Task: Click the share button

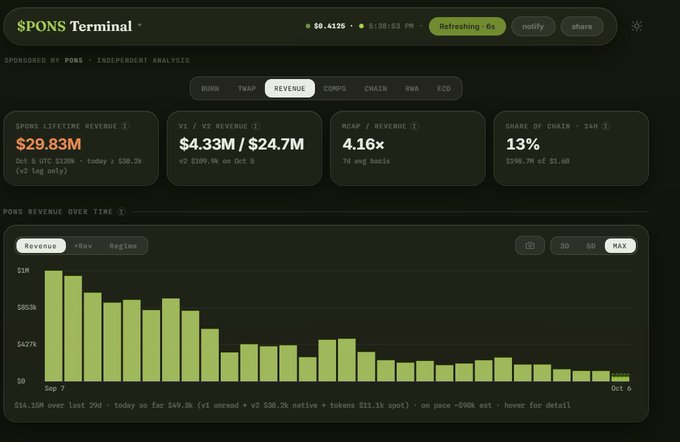Action: pyautogui.click(x=582, y=26)
